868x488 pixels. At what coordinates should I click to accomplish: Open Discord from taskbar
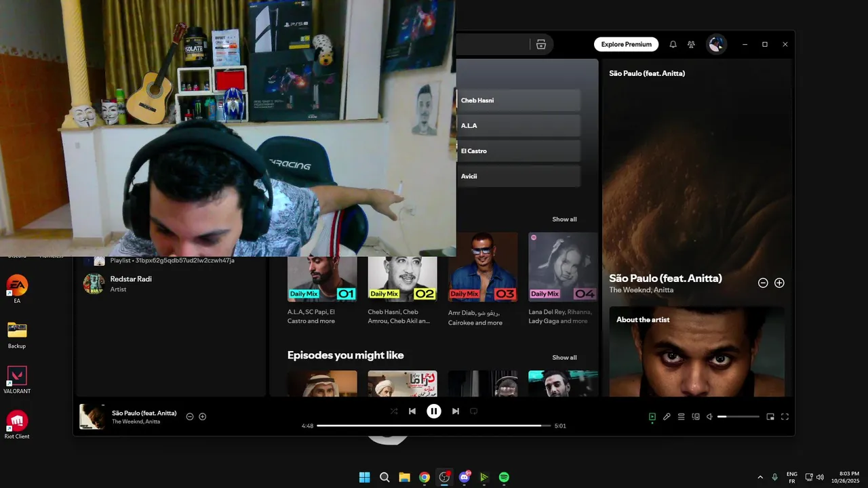click(465, 477)
